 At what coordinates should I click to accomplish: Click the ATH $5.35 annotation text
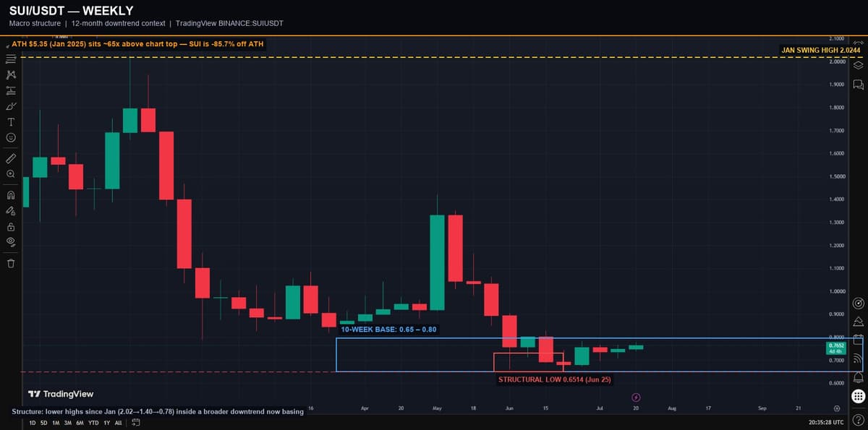138,44
